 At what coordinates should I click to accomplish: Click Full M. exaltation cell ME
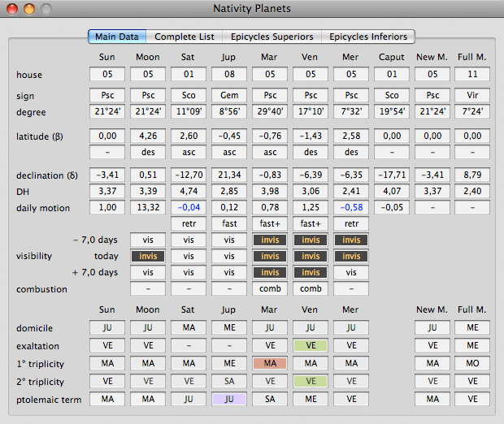click(472, 345)
